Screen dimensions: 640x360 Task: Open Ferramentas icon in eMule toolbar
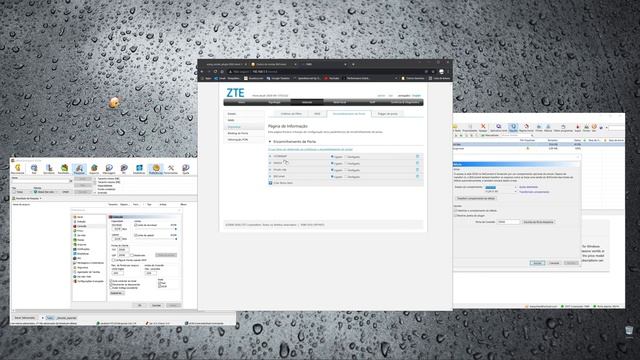click(171, 168)
